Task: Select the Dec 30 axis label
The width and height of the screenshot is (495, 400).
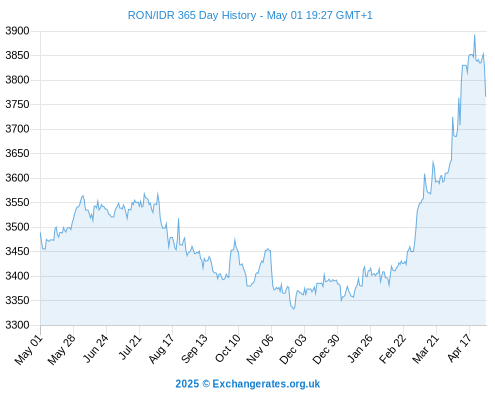Action: coord(326,349)
